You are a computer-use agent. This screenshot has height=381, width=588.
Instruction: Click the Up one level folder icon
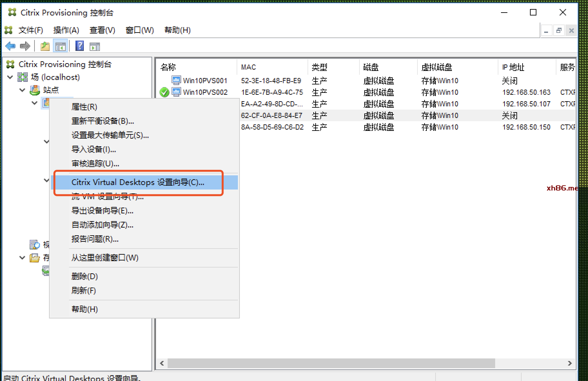click(45, 46)
